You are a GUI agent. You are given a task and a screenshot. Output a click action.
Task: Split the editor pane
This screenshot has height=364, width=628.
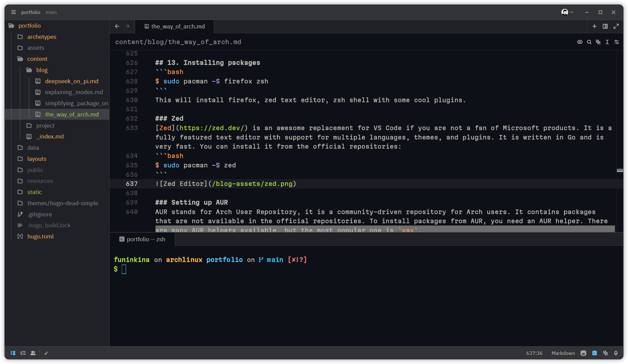[x=605, y=26]
